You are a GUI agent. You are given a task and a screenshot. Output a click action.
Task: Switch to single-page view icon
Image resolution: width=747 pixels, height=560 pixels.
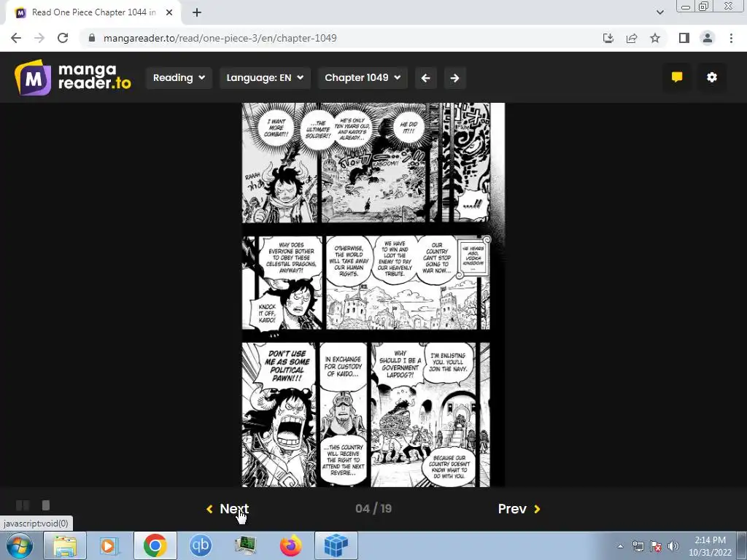[x=46, y=505]
